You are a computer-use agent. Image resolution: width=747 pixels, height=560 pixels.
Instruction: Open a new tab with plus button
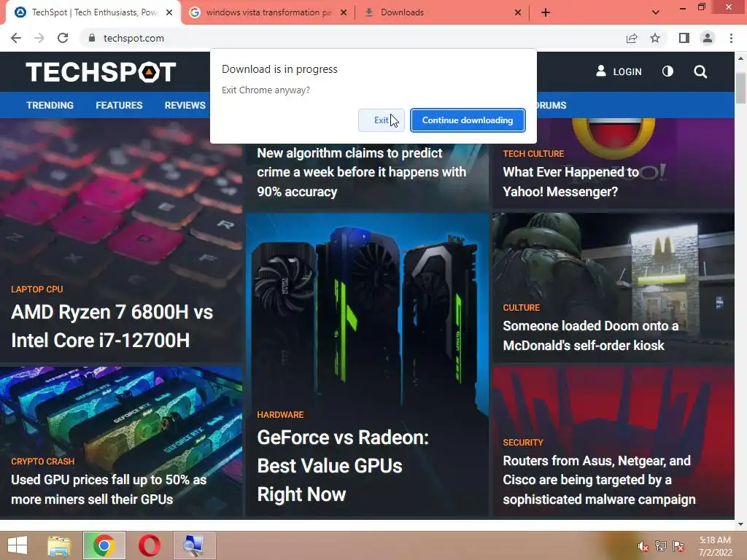point(546,12)
